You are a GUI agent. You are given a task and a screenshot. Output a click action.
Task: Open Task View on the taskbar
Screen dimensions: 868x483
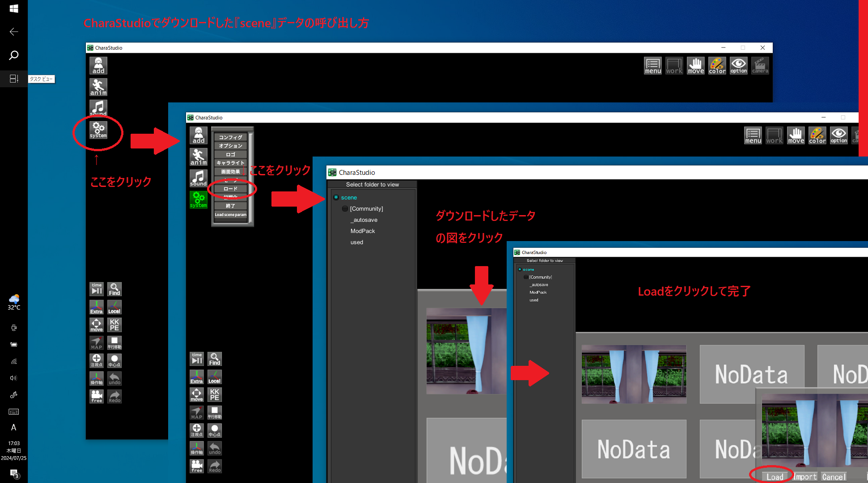point(14,79)
